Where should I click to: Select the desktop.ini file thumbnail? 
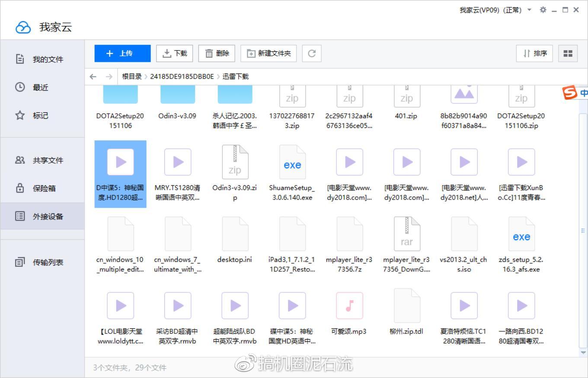(235, 234)
